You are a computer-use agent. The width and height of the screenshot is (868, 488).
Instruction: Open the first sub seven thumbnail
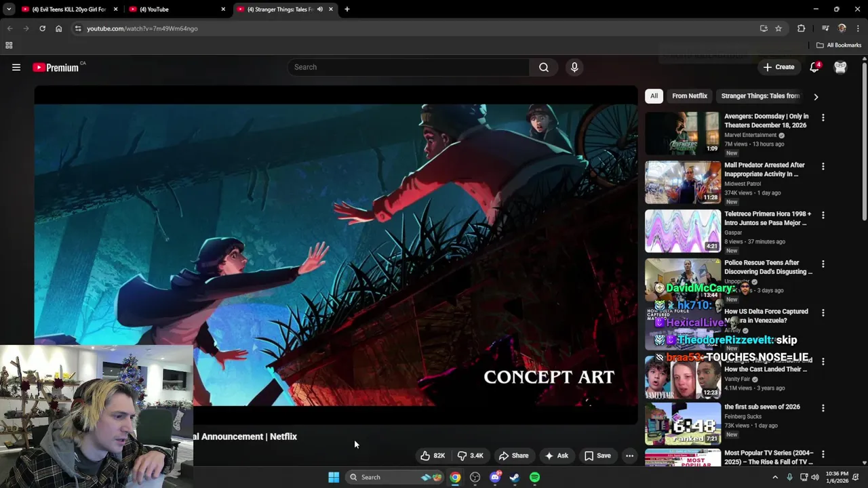pos(683,424)
